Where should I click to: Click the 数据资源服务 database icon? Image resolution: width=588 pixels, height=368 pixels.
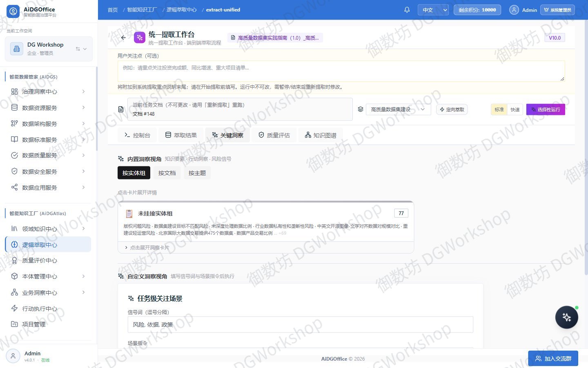coord(14,108)
